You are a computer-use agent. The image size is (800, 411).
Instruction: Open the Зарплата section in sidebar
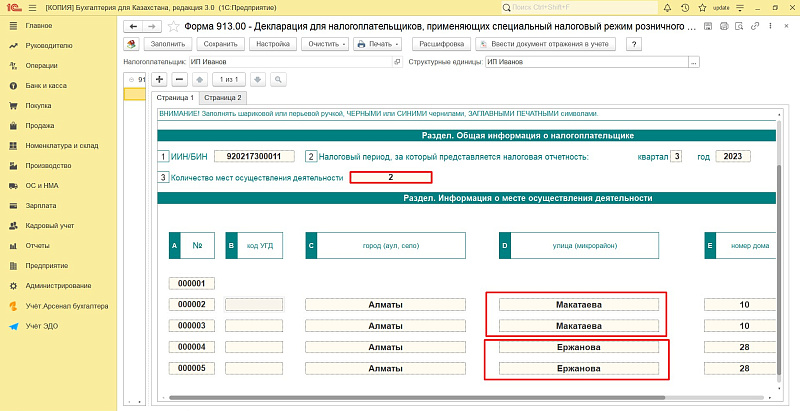(x=40, y=205)
